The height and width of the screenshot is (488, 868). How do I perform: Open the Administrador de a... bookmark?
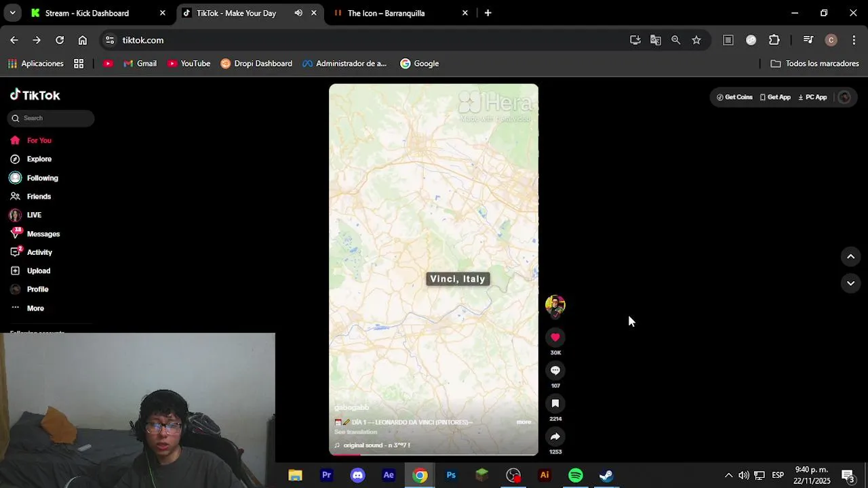[x=344, y=64]
